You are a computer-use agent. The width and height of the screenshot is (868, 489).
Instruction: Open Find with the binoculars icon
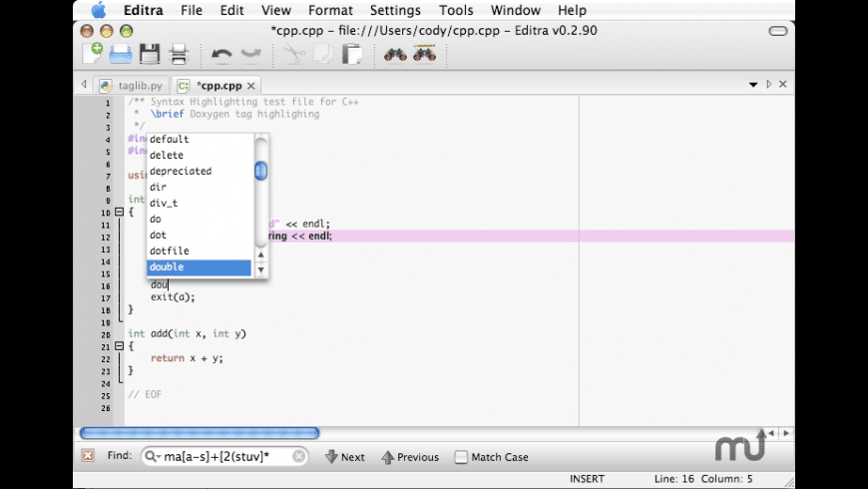pyautogui.click(x=395, y=54)
